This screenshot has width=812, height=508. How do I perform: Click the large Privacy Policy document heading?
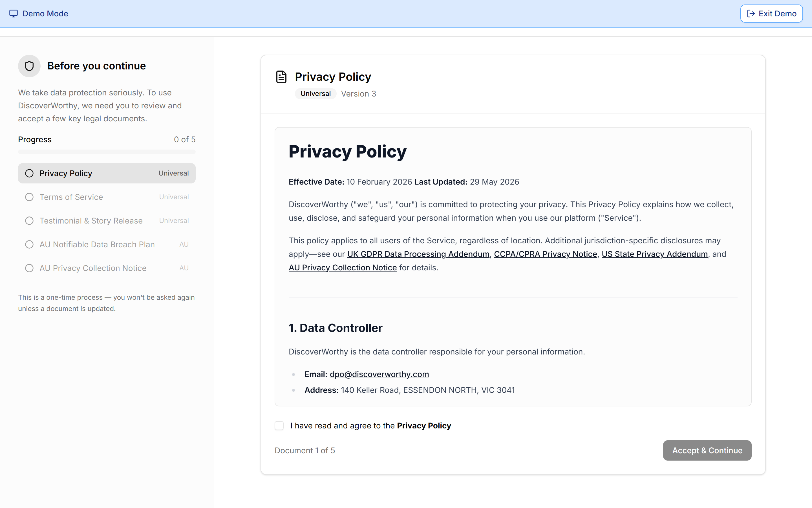point(348,152)
